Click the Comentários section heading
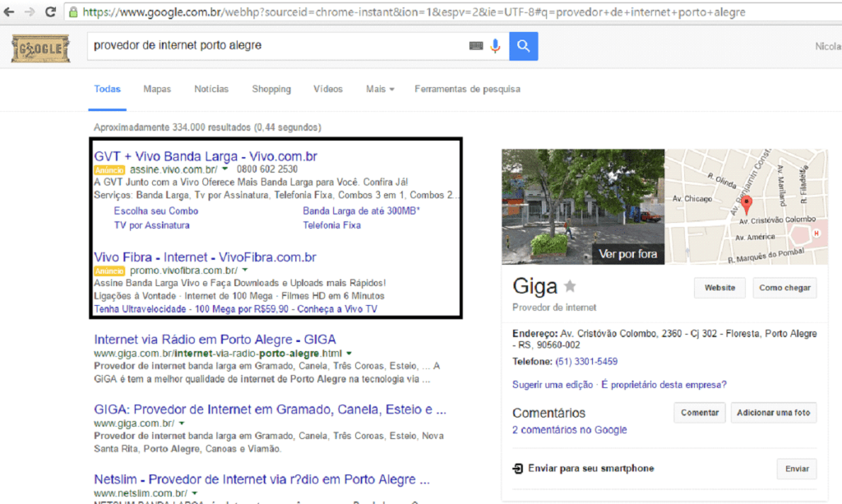 (x=548, y=413)
